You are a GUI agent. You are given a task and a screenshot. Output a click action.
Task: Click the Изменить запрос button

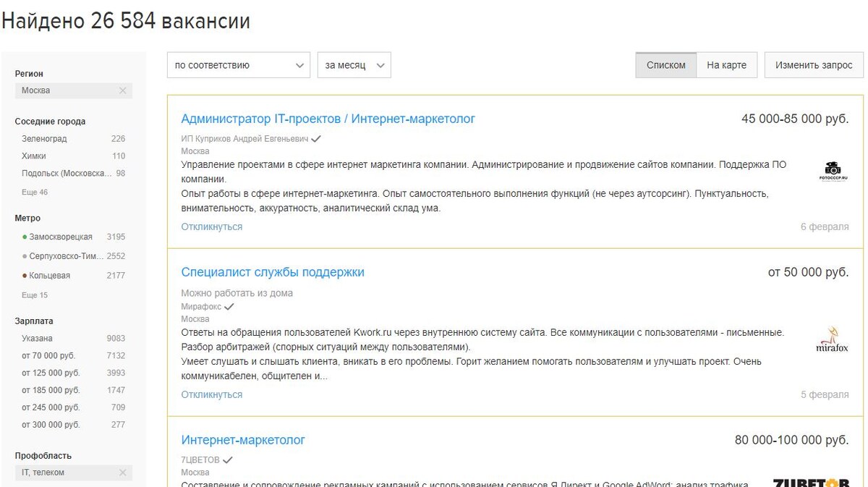[813, 64]
